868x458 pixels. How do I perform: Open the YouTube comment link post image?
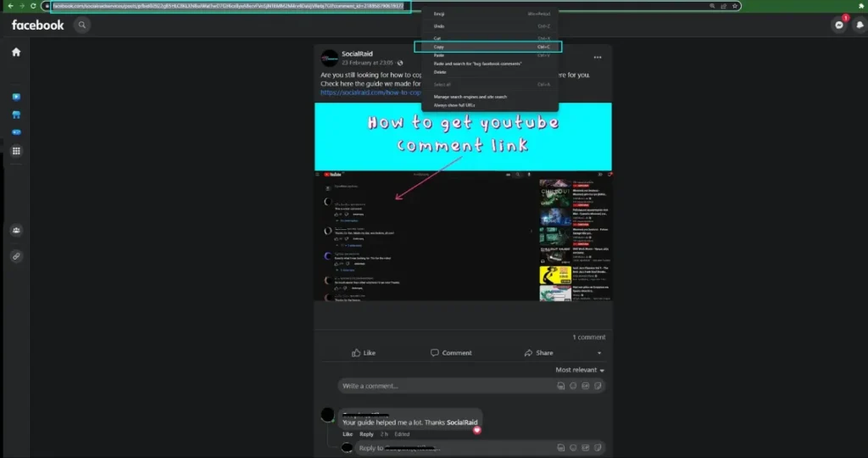pyautogui.click(x=464, y=202)
